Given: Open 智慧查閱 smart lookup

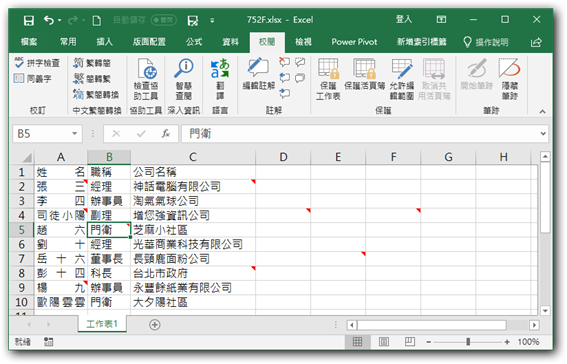Looking at the screenshot, I should 184,79.
